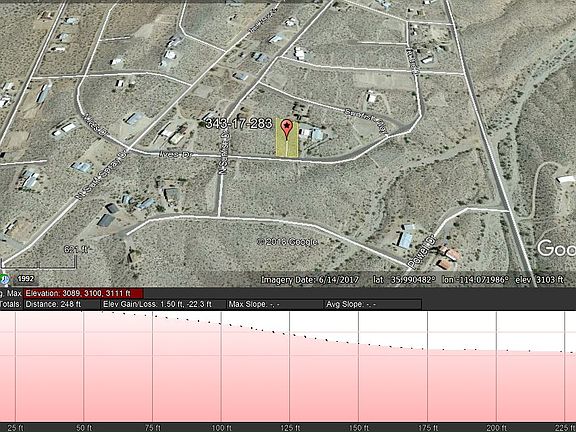Click the red placemark pin on parcel

coord(286,129)
